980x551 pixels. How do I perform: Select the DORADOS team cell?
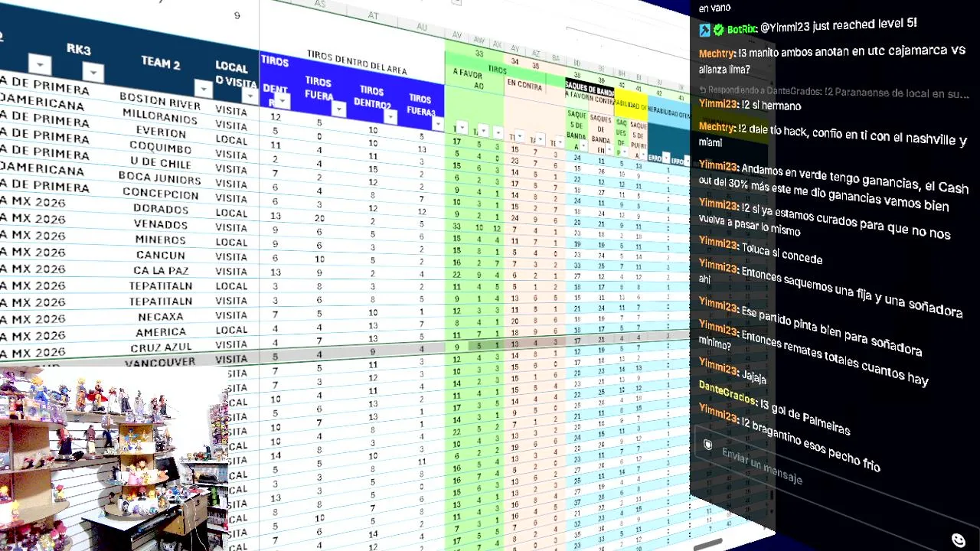tap(161, 209)
